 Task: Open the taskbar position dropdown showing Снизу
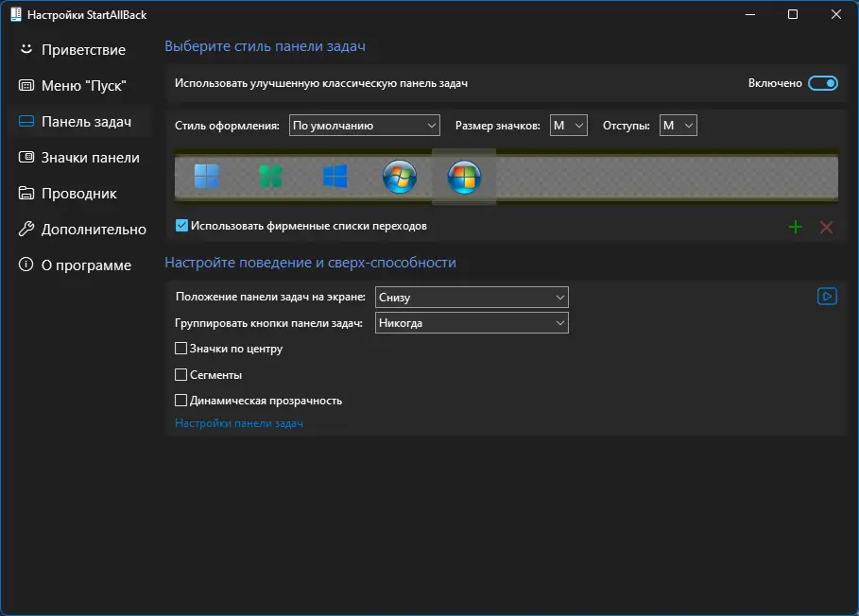coord(472,298)
